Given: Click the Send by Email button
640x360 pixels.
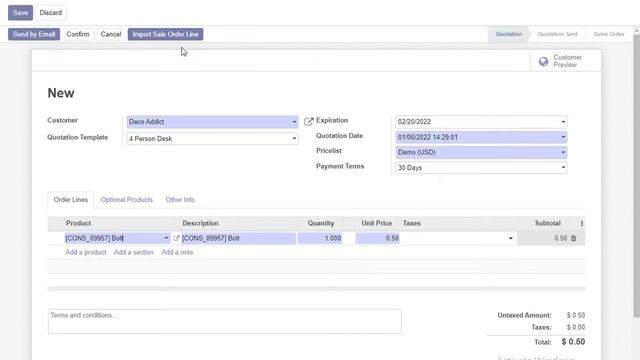Looking at the screenshot, I should pyautogui.click(x=34, y=34).
